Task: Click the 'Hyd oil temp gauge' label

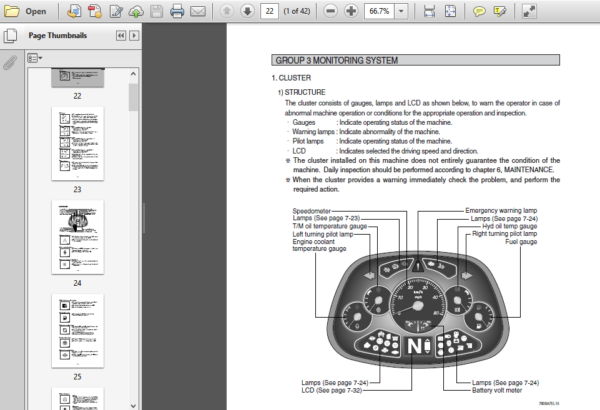Action: click(x=509, y=226)
